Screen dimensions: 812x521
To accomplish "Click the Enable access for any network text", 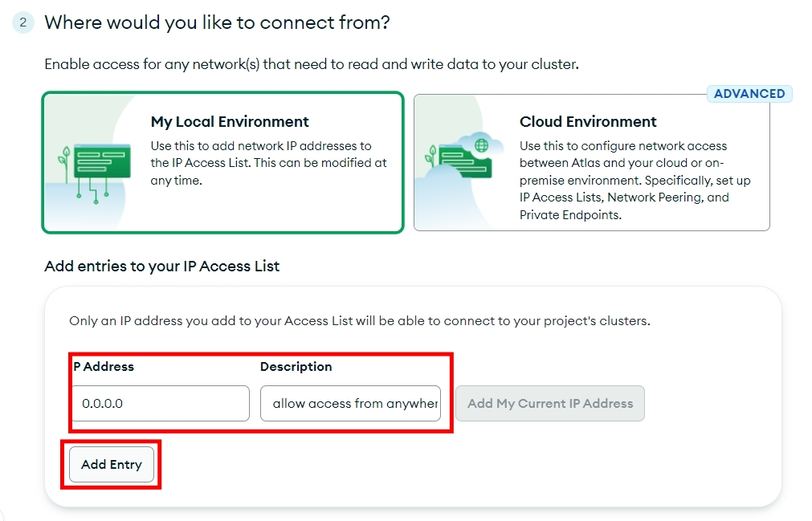I will pos(312,64).
